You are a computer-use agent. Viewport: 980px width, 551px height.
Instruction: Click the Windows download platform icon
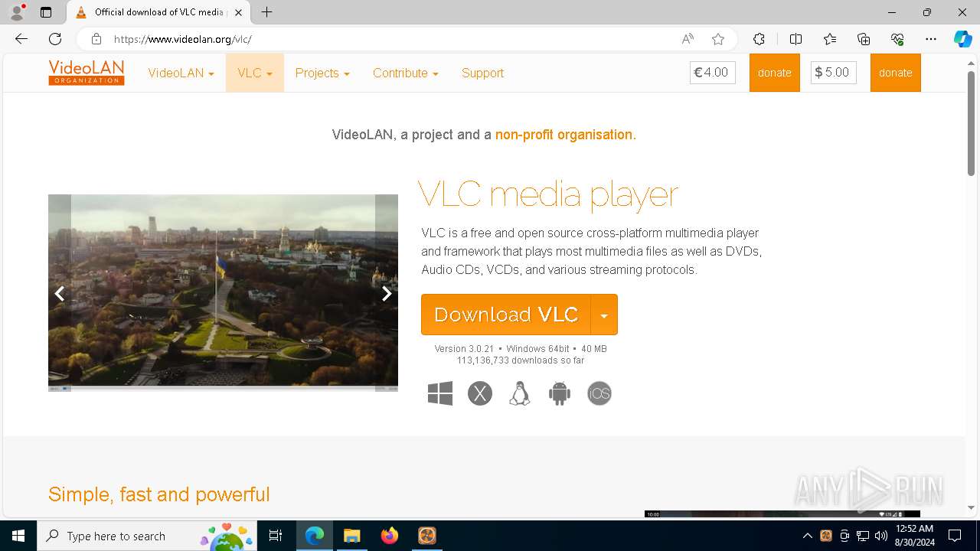(x=440, y=393)
